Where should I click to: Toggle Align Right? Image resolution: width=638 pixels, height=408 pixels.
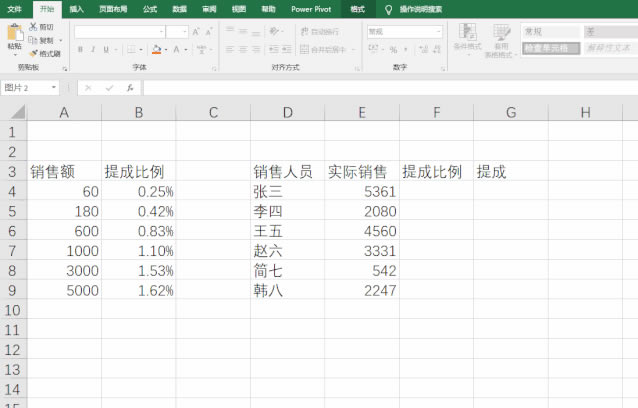pyautogui.click(x=256, y=49)
